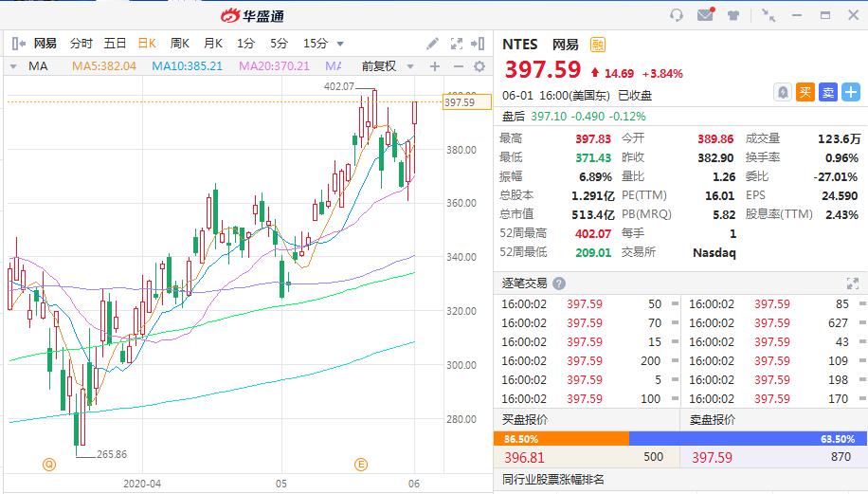Click the ask price 397.59 in 卖盘报价
Viewport: 868px width, 494px height.
click(712, 457)
